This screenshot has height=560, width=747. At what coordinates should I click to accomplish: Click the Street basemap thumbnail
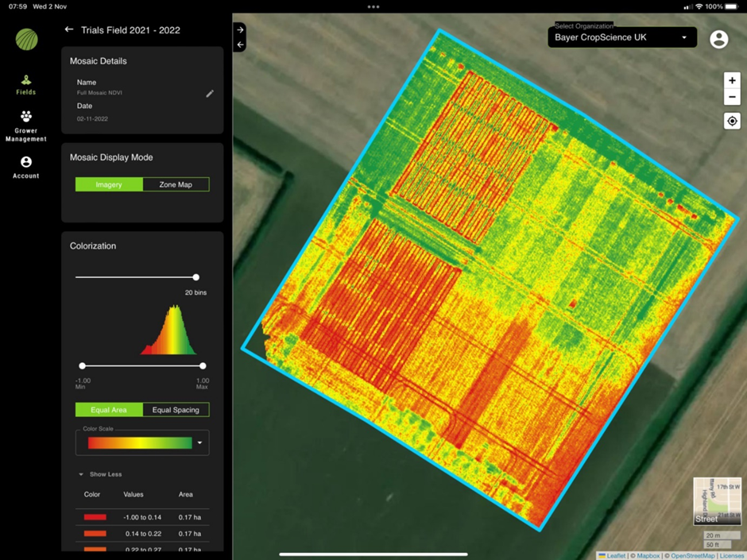tap(718, 501)
